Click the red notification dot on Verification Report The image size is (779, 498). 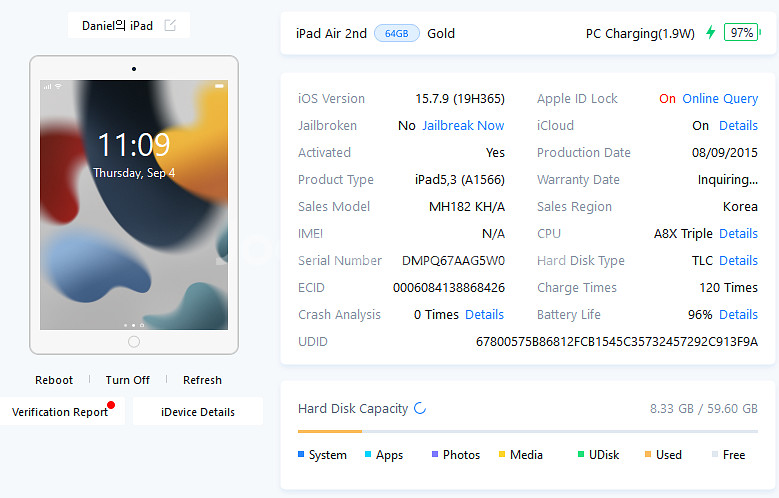111,405
